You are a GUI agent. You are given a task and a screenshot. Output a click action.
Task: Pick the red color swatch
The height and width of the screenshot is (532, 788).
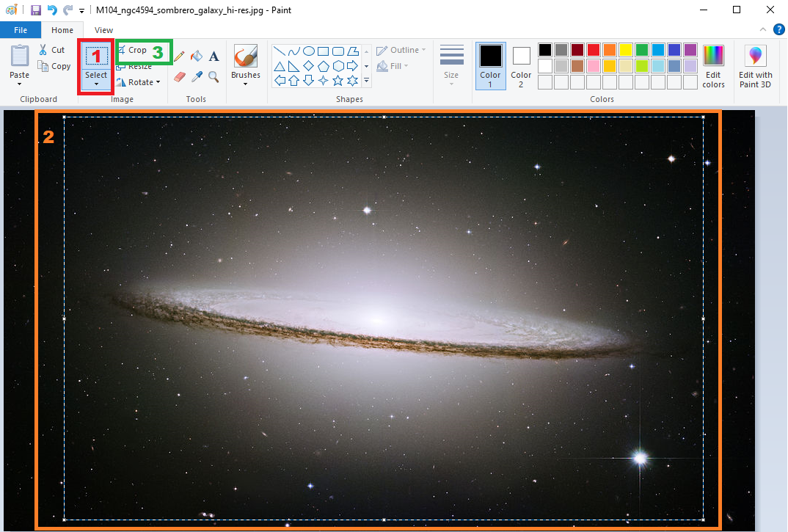tap(594, 50)
